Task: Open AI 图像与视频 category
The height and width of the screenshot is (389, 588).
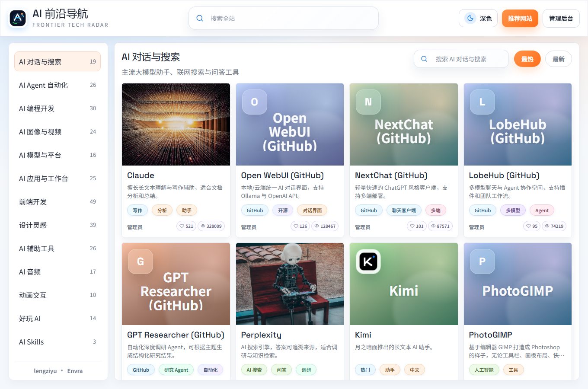Action: pyautogui.click(x=58, y=132)
